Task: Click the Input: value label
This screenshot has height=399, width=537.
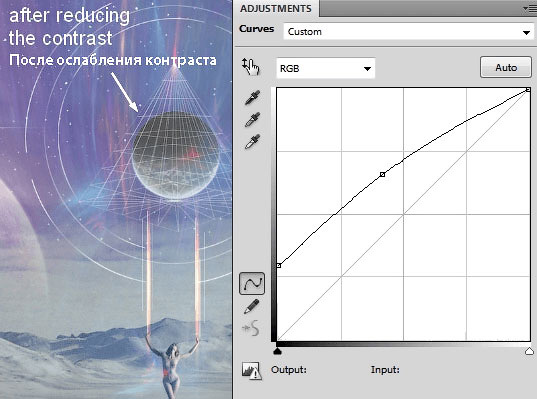Action: click(x=385, y=370)
